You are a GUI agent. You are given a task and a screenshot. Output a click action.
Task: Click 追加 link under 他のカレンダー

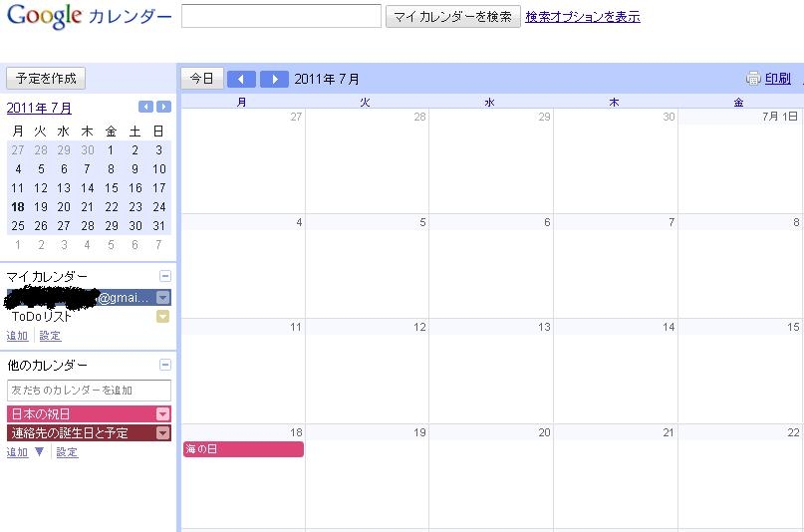pos(17,452)
